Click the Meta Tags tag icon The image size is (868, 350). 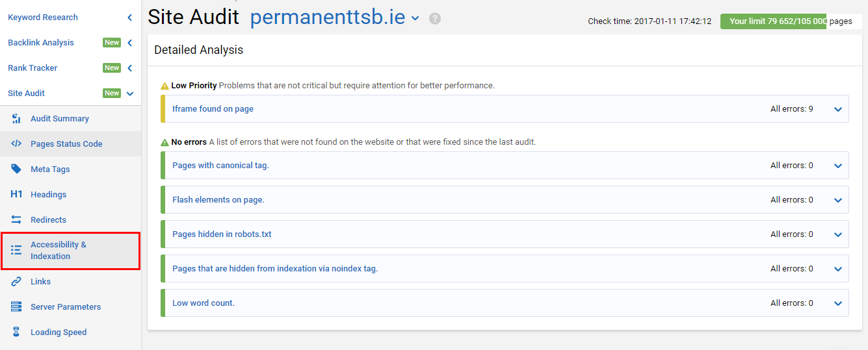coord(16,169)
